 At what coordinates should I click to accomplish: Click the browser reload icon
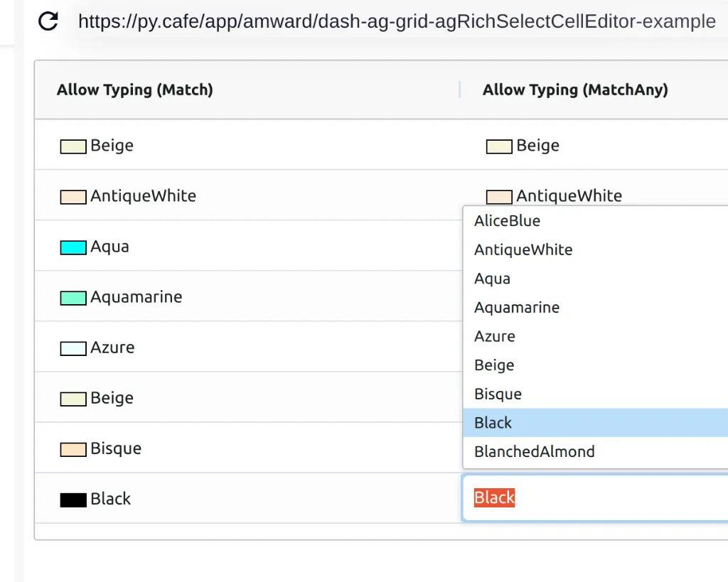click(48, 21)
